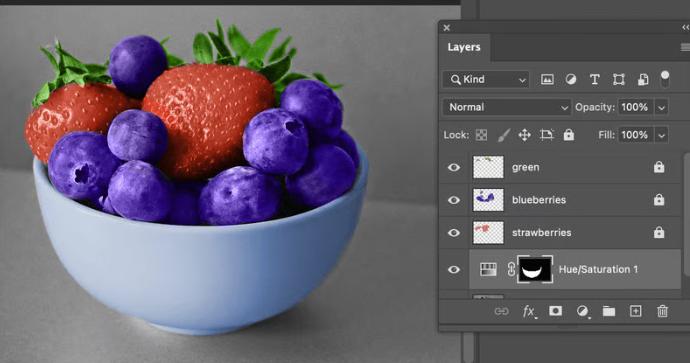Select the strawberries layer thumbnail
Viewport: 690px width, 363px height.
488,232
